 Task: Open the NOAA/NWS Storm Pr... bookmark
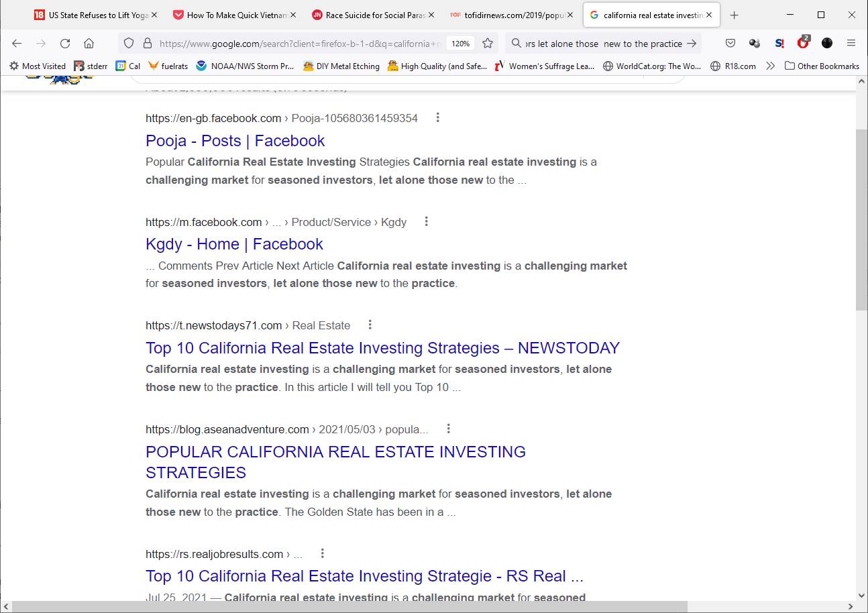tap(246, 66)
